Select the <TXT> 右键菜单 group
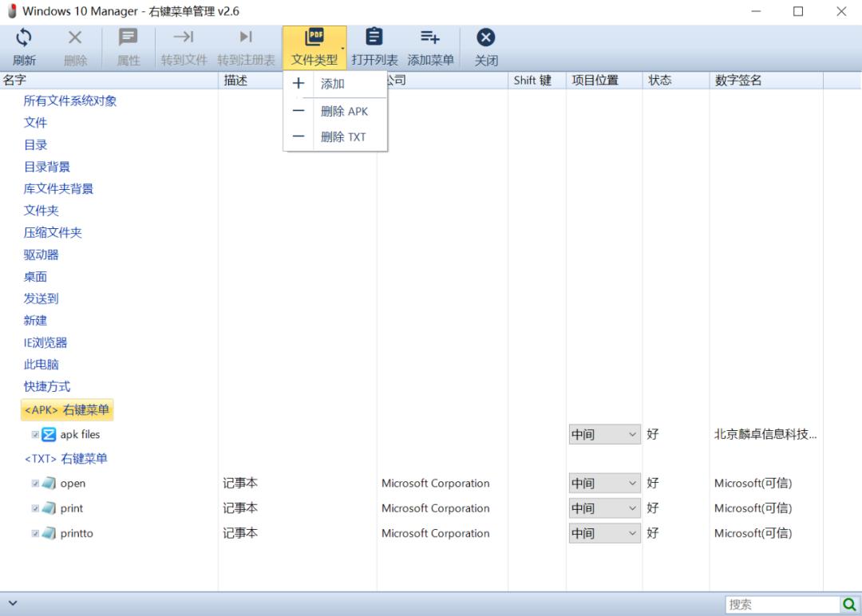The width and height of the screenshot is (862, 616). 66,459
